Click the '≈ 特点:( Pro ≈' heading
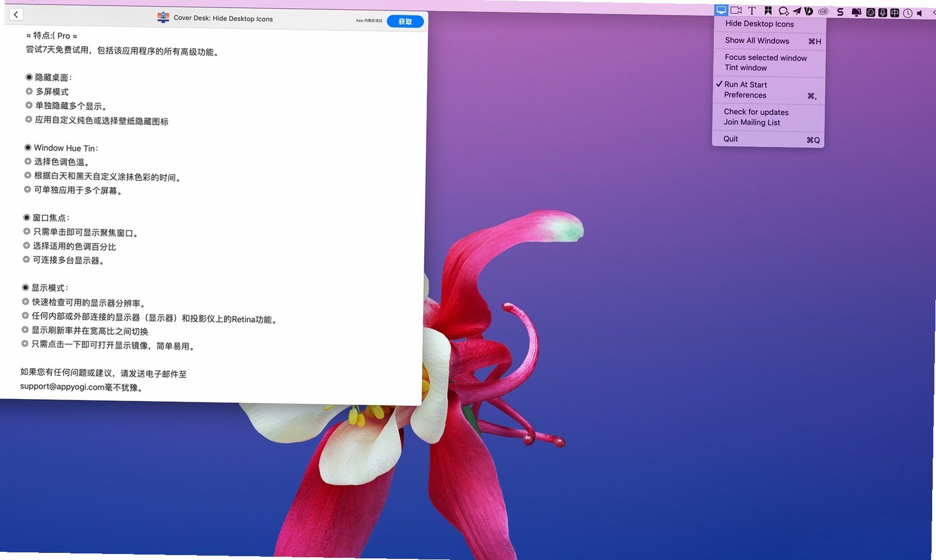The height and width of the screenshot is (560, 936). [x=52, y=36]
